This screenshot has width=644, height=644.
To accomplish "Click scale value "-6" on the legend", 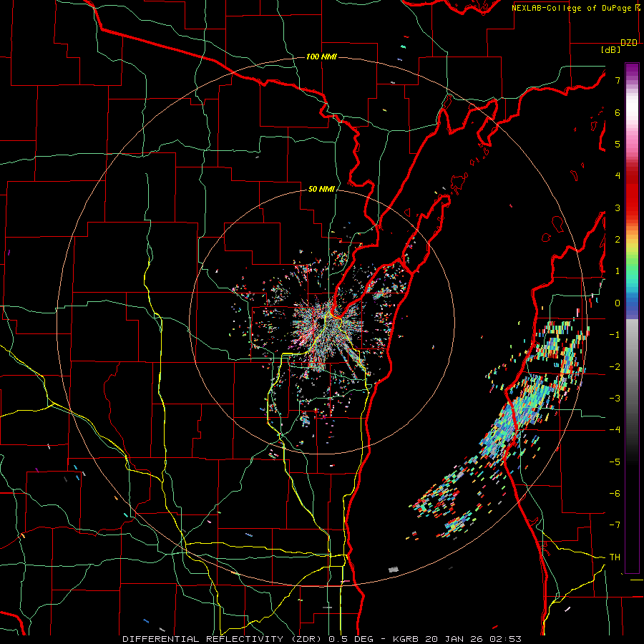I will tap(615, 494).
